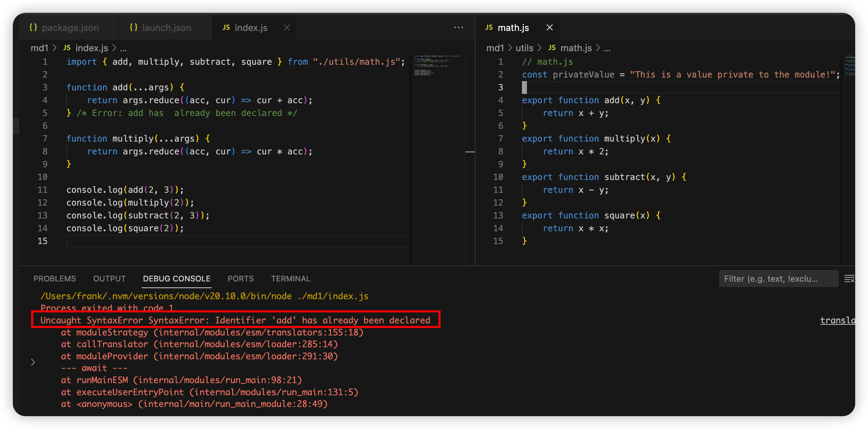
Task: Switch to the PROBLEMS panel tab
Action: tap(54, 279)
